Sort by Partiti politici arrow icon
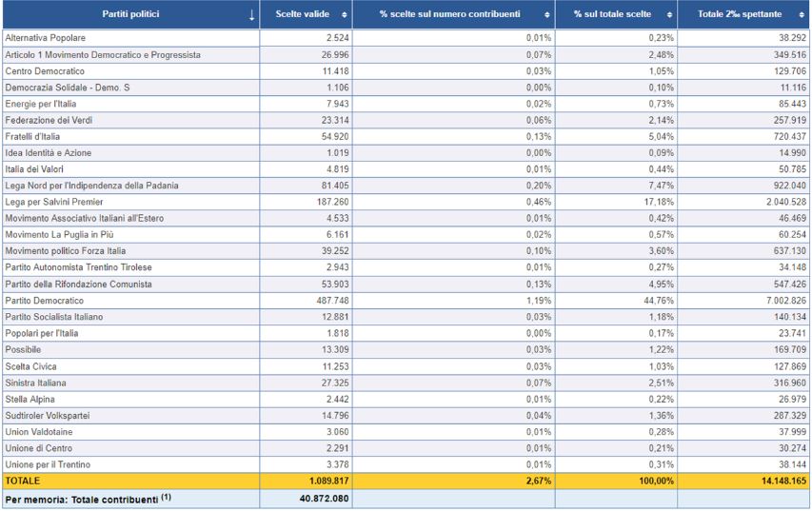Image resolution: width=812 pixels, height=511 pixels. [251, 14]
